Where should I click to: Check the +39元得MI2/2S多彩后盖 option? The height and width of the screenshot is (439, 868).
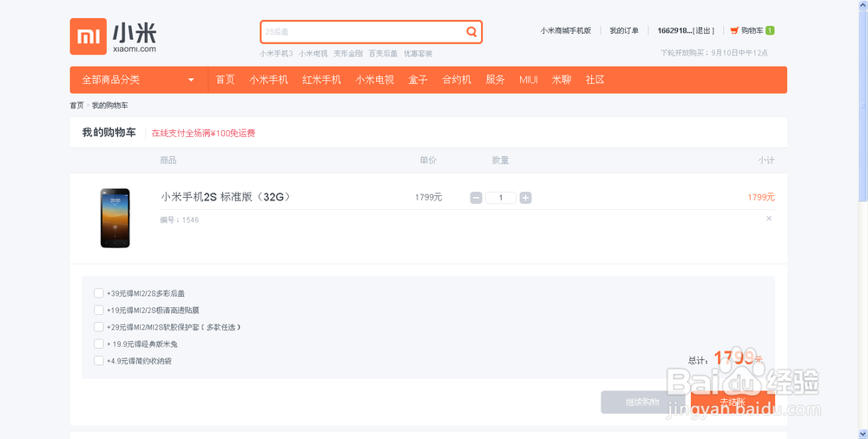99,293
